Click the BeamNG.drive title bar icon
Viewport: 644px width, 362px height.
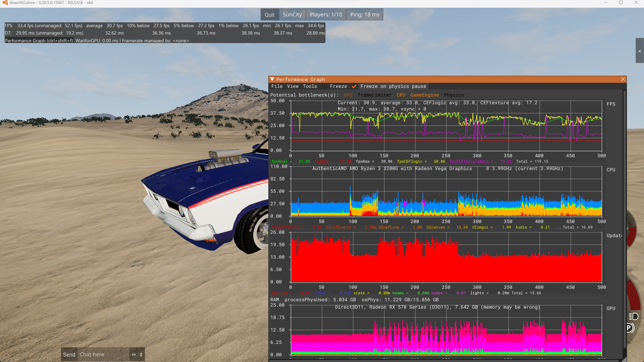coord(5,3)
